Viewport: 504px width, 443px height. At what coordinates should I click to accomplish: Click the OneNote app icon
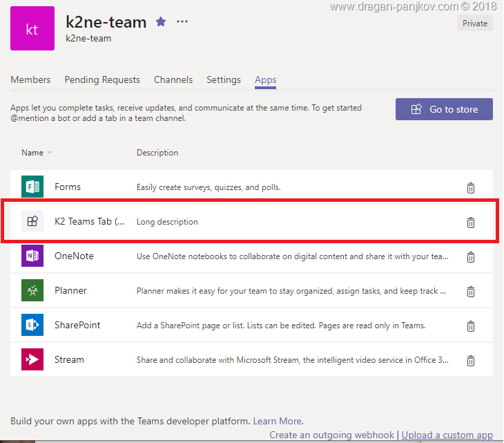[32, 256]
